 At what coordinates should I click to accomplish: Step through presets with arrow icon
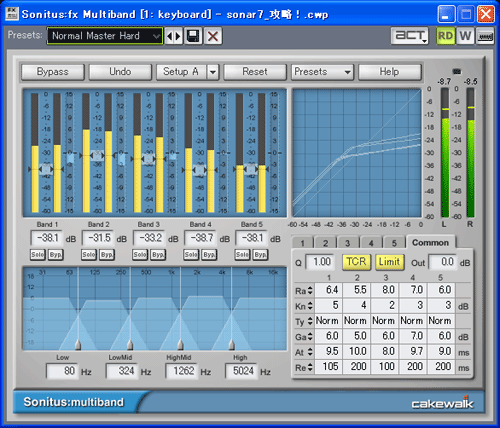[174, 36]
